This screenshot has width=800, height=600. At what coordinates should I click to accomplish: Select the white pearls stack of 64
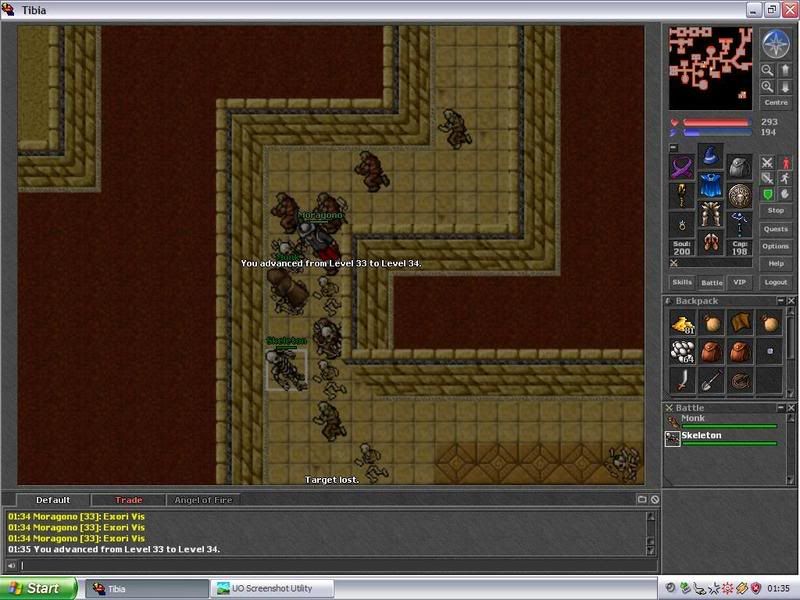click(x=683, y=352)
